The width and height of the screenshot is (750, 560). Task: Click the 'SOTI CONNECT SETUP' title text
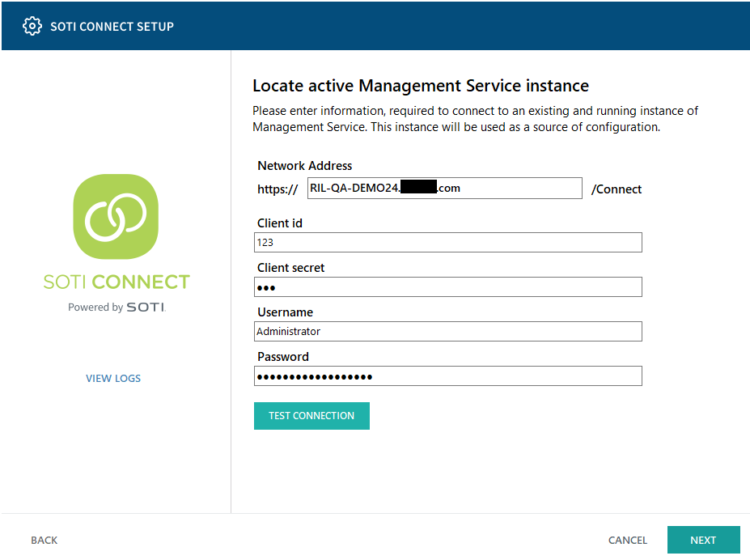[112, 27]
